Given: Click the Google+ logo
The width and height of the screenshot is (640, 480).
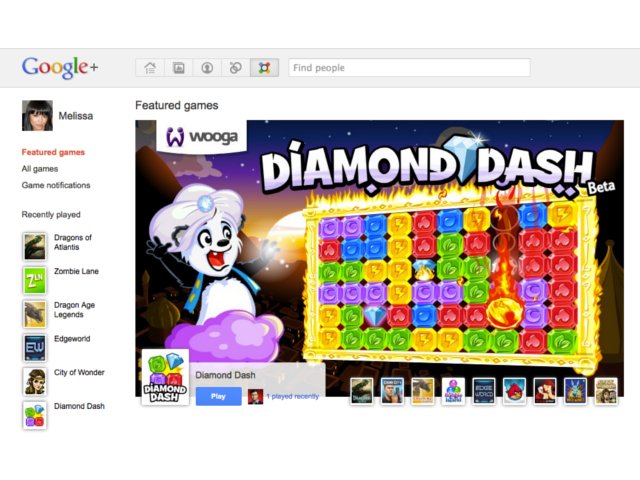Looking at the screenshot, I should point(59,68).
